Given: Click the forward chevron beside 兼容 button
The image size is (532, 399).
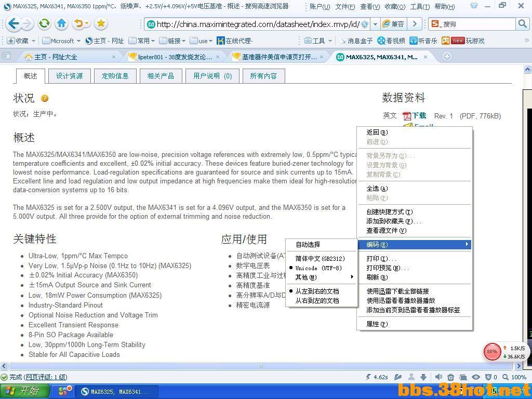Looking at the screenshot, I should click(414, 24).
